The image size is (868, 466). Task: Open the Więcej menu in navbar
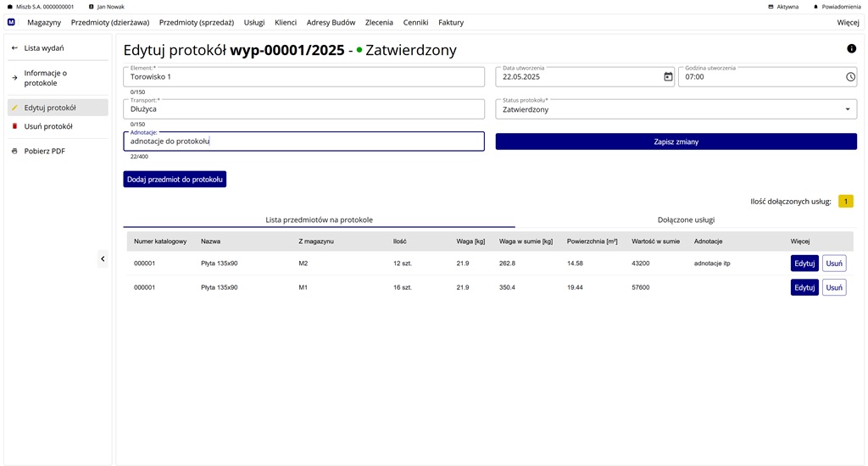(x=848, y=22)
